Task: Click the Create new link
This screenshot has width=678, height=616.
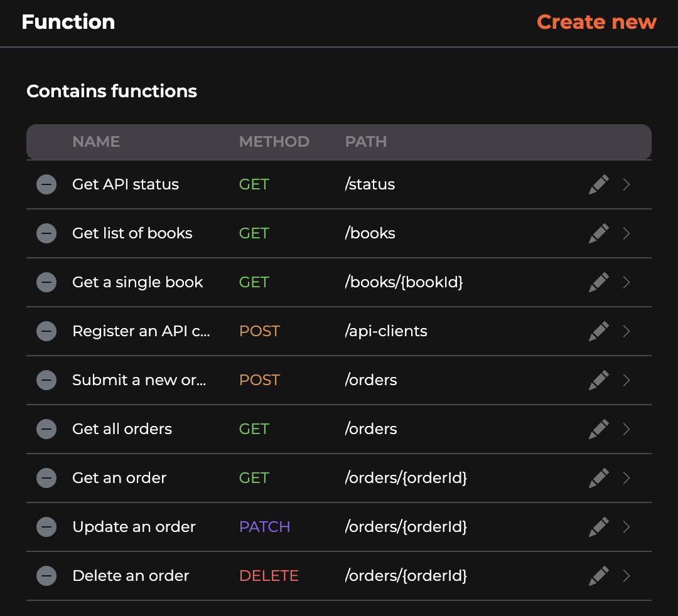Action: point(596,22)
